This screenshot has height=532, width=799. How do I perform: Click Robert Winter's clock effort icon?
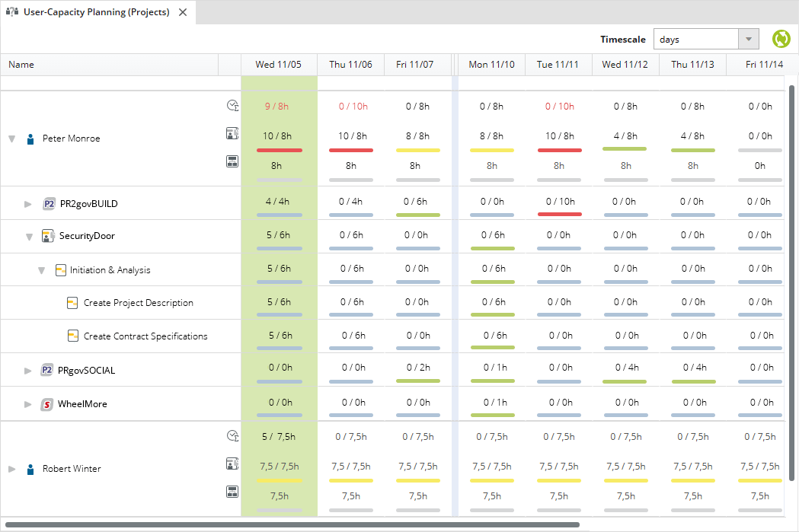click(232, 435)
